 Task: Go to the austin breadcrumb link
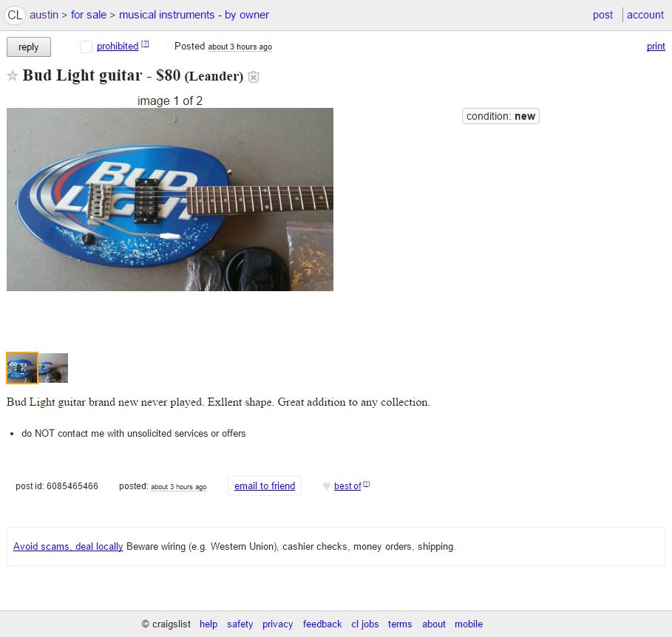click(x=44, y=15)
